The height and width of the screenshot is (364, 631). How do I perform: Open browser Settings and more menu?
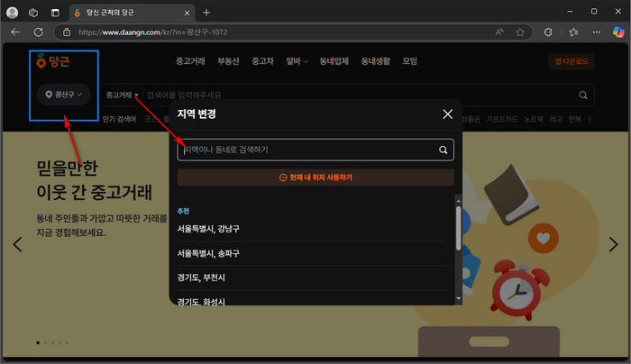597,32
